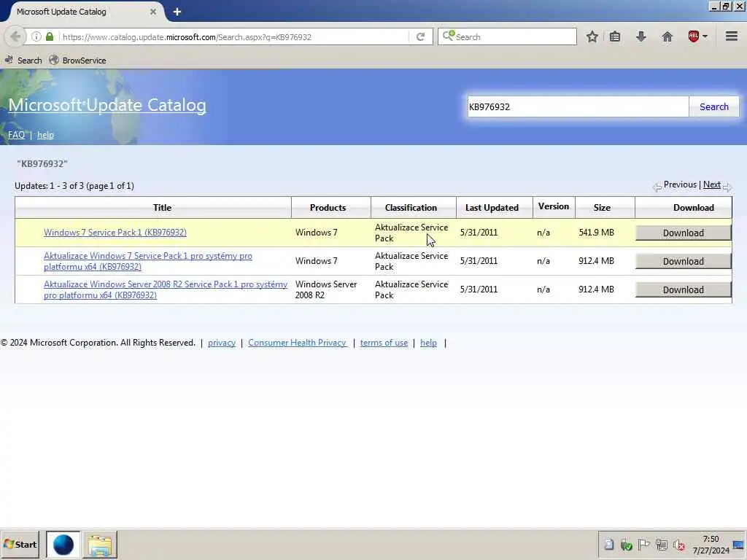Click the show desktop icon at taskbar end
The image size is (747, 560).
click(x=739, y=545)
